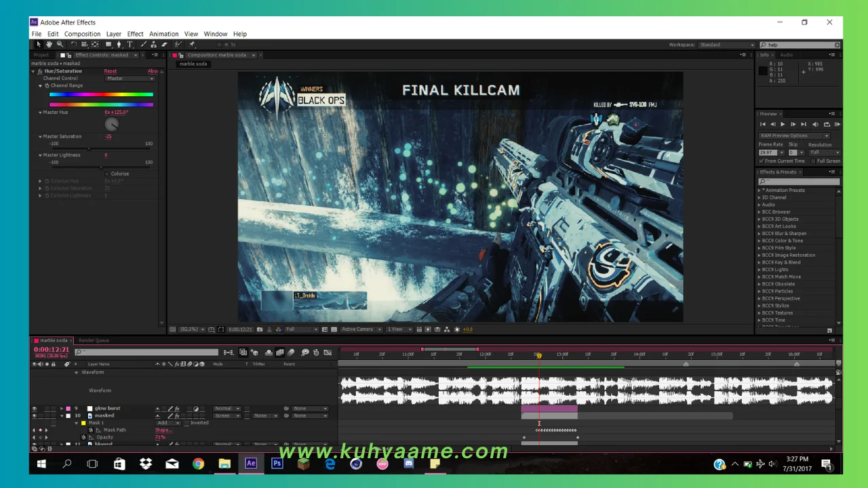
Task: Enable Full Screen preview checkbox
Action: (x=814, y=161)
